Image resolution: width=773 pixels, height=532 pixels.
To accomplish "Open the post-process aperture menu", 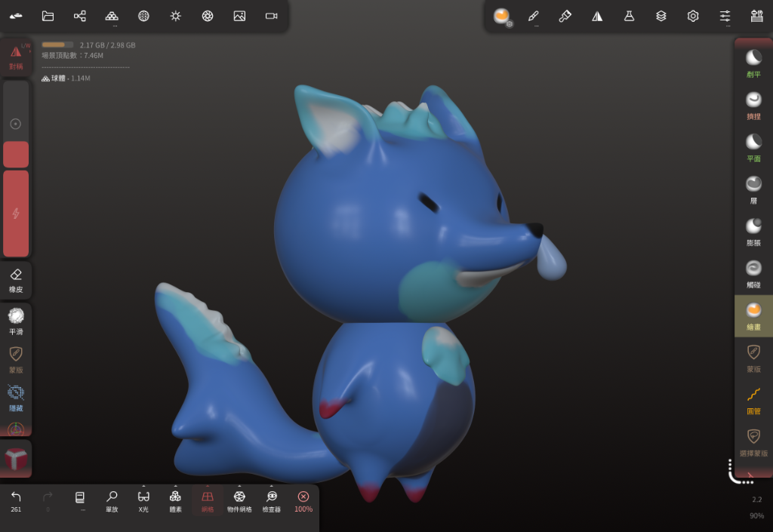I will 208,17.
